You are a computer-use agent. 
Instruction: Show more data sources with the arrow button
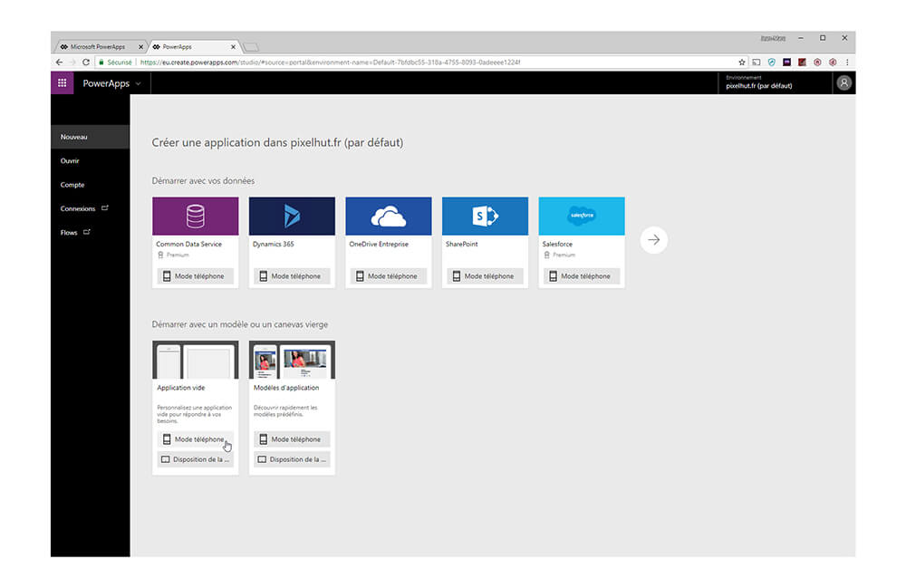[x=653, y=240]
